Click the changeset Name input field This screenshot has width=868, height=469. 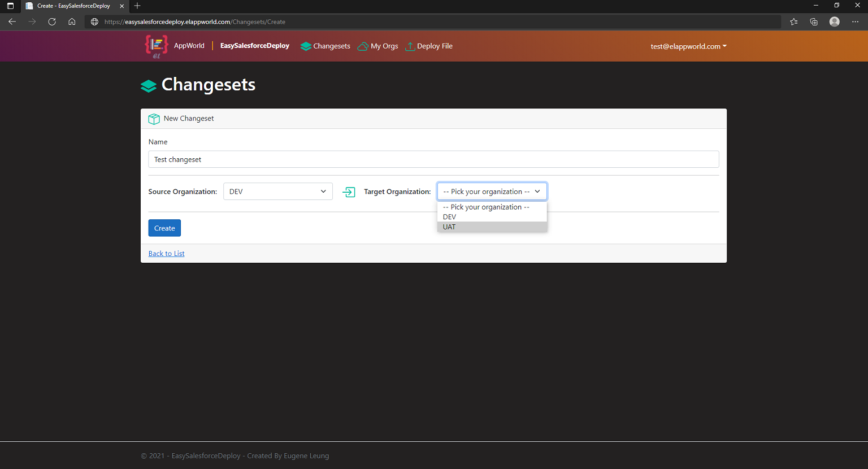click(x=433, y=159)
